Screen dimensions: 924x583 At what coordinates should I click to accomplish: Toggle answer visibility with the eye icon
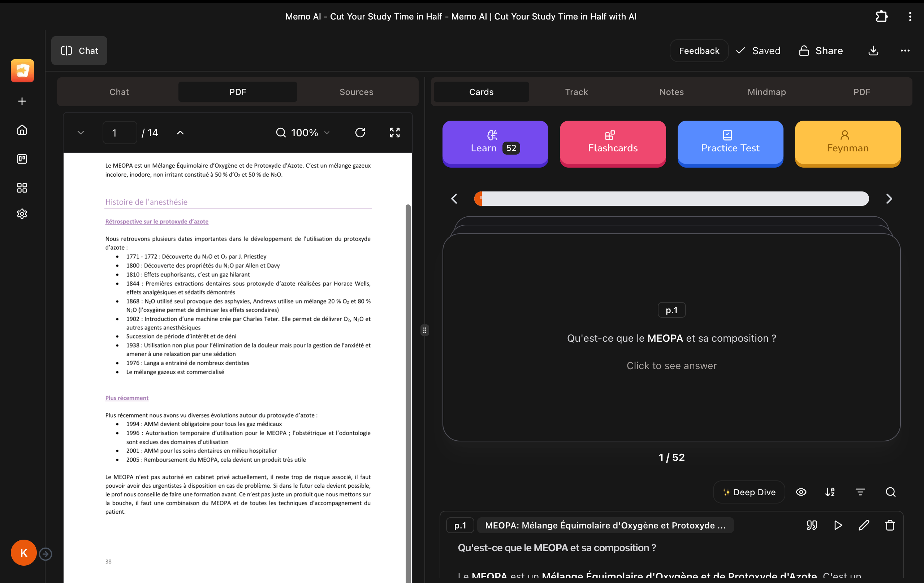click(x=801, y=492)
